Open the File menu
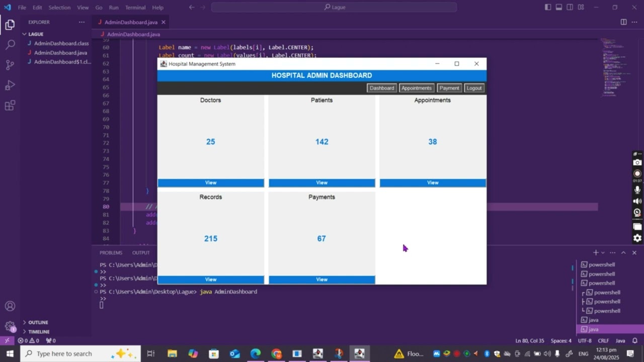 (22, 8)
